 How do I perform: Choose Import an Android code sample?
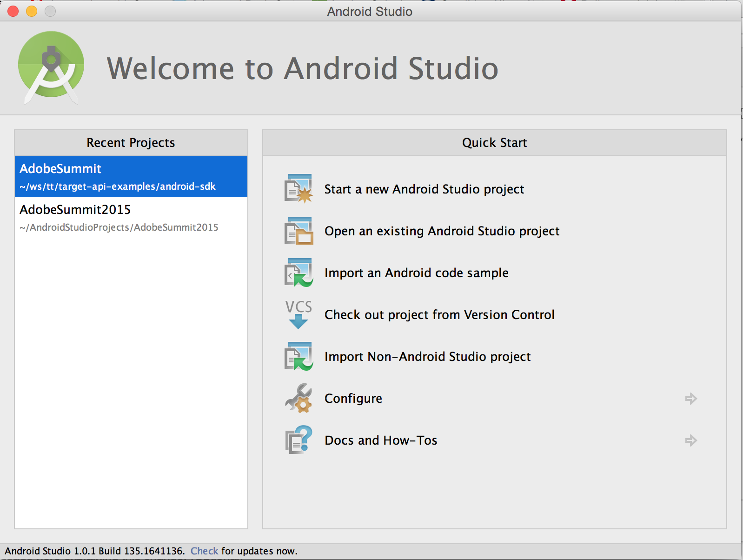pyautogui.click(x=416, y=273)
